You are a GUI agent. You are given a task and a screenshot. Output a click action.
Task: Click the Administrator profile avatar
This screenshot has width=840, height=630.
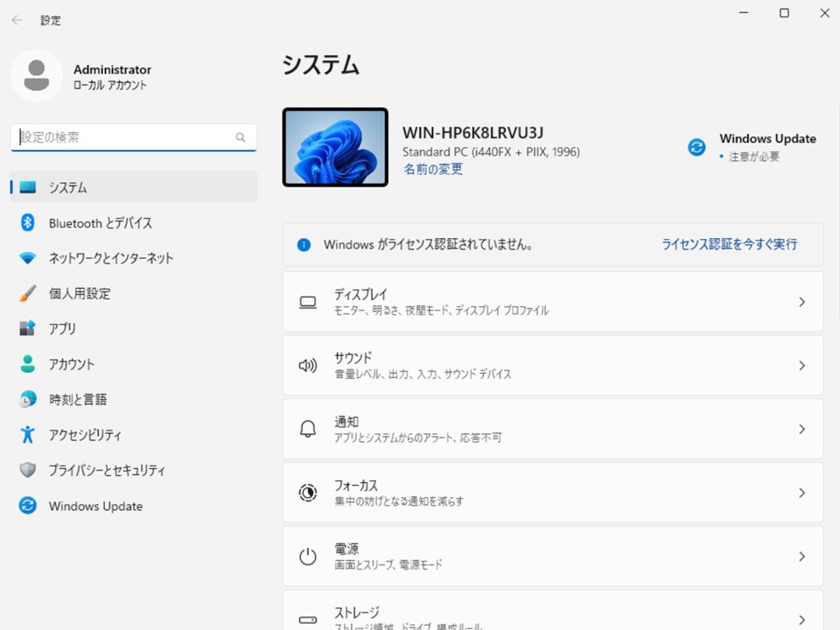pos(37,75)
